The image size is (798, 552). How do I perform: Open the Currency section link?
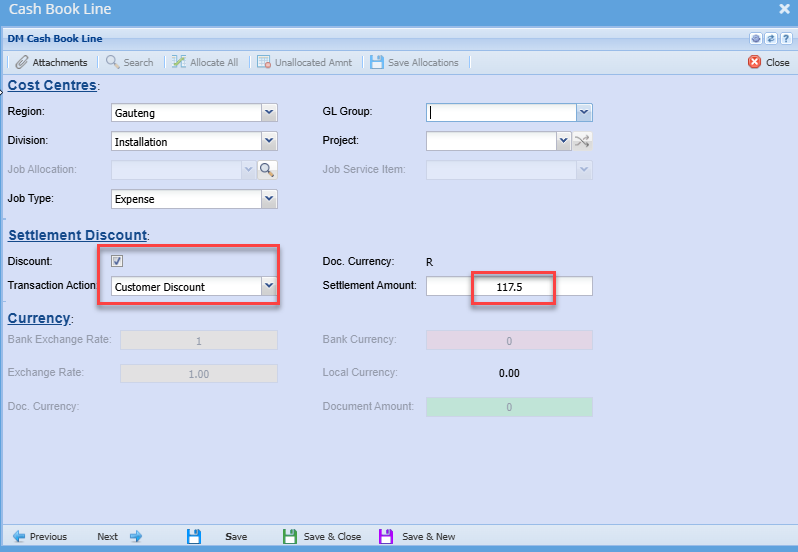(39, 318)
